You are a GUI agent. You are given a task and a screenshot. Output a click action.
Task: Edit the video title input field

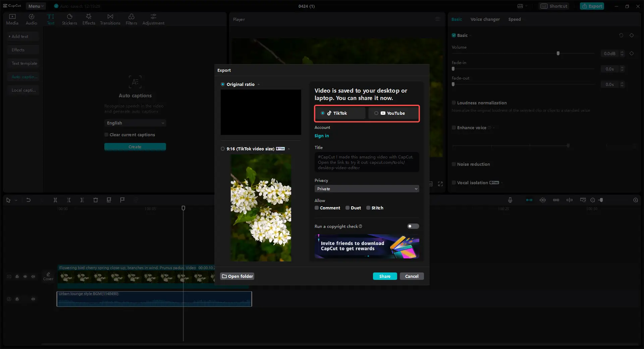(x=366, y=162)
